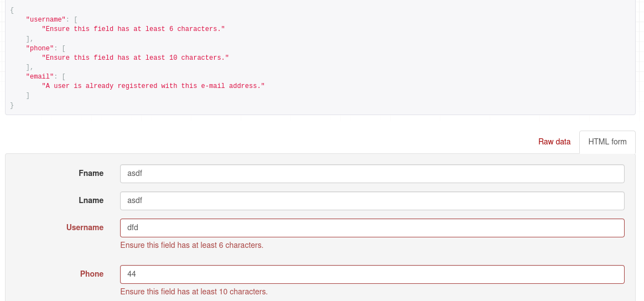Select the already registered e-mail error string

(153, 86)
